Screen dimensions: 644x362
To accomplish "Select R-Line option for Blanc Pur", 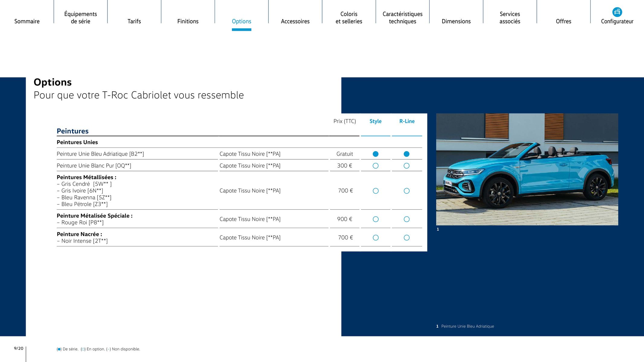I will [407, 166].
